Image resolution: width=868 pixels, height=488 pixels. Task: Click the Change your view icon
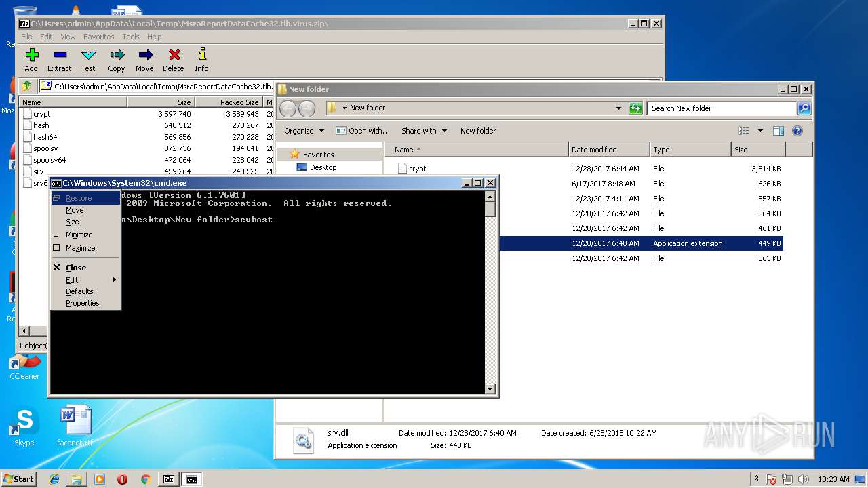pos(744,131)
